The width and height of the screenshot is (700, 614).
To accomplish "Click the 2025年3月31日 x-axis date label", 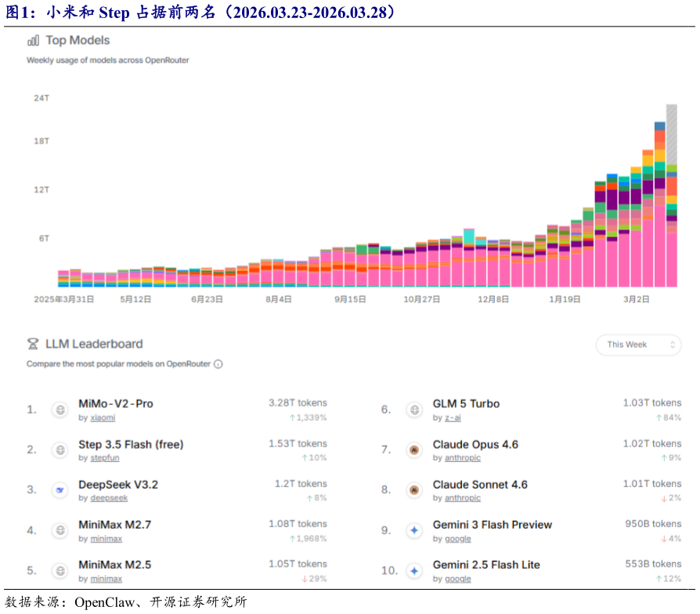I will [x=64, y=299].
